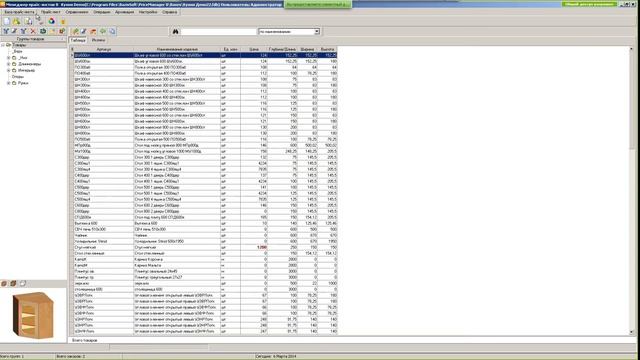Expand the Длинномеры group in tree
Screen dimensions: 640x360
[9, 64]
